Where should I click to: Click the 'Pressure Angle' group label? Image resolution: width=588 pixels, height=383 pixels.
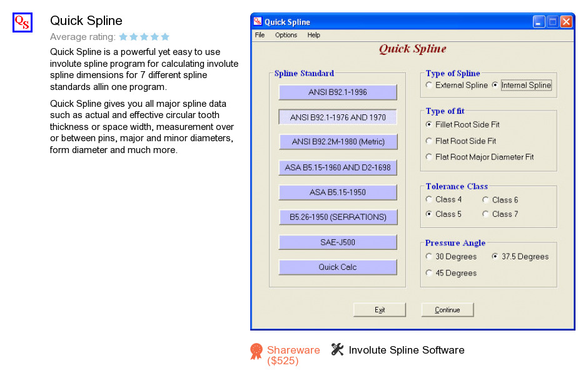tap(455, 243)
